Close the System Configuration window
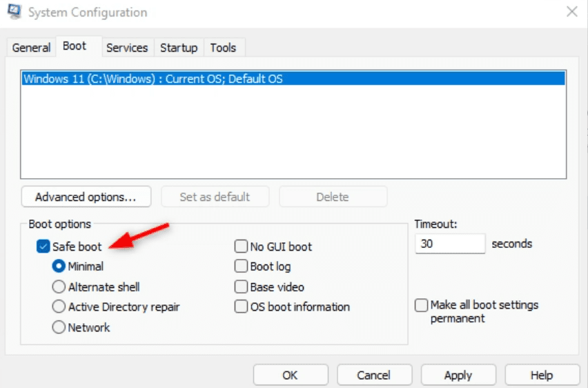The image size is (588, 388). (571, 12)
